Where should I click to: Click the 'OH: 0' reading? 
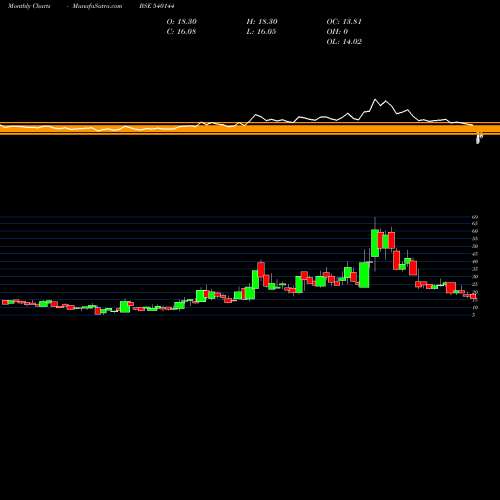337,31
